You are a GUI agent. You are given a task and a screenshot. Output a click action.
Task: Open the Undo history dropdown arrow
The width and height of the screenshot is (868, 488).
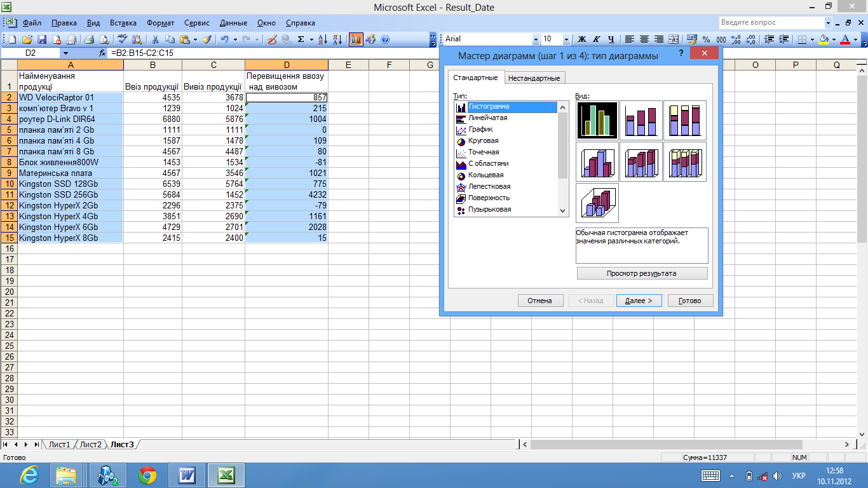click(235, 39)
